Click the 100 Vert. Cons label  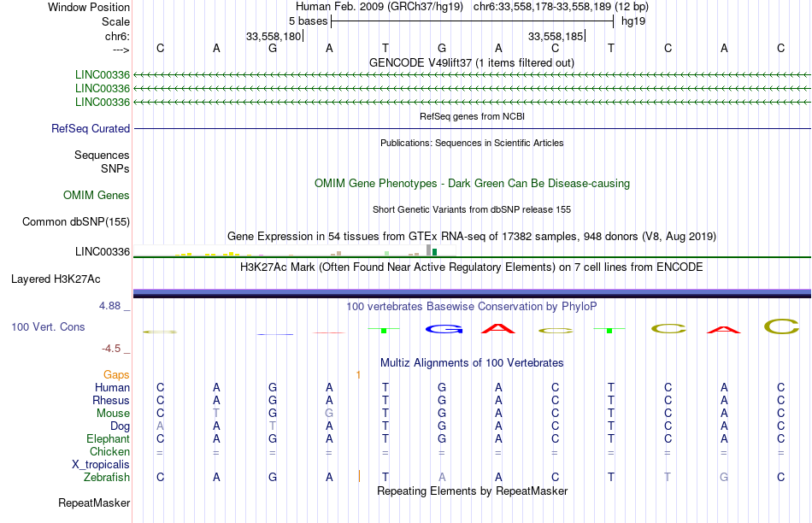48,326
